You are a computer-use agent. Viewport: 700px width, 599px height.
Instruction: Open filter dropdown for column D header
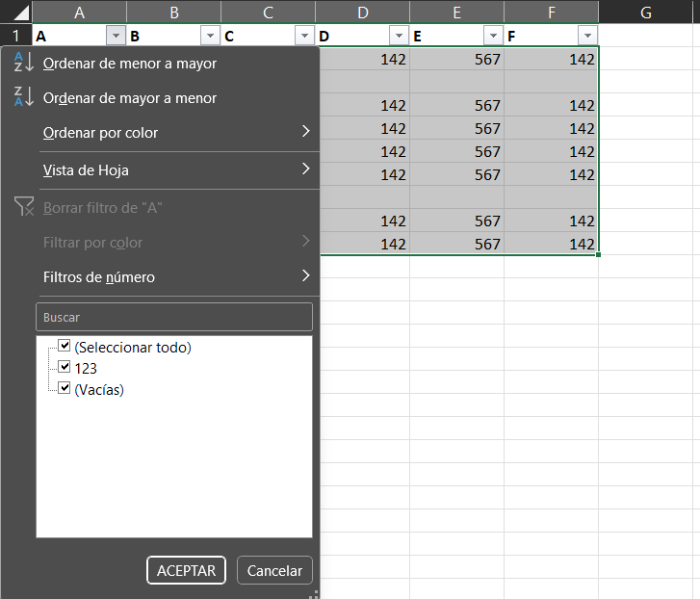400,36
